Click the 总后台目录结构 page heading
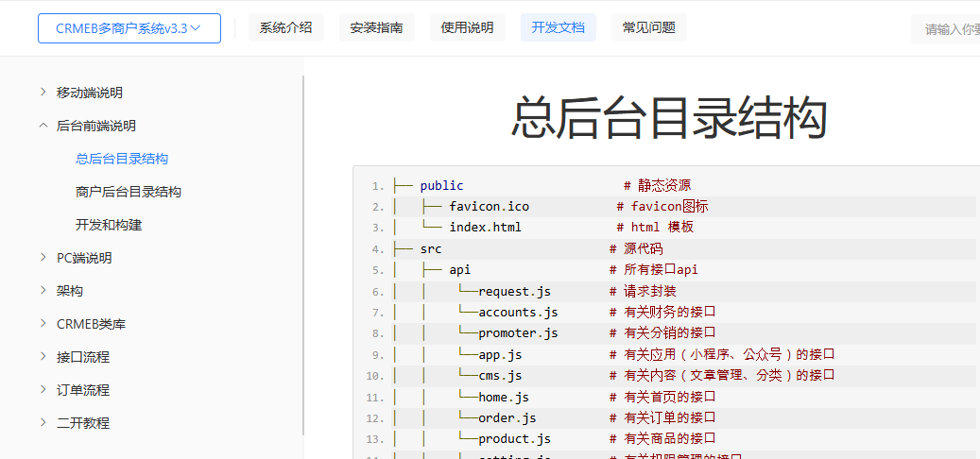This screenshot has height=459, width=980. (x=669, y=118)
